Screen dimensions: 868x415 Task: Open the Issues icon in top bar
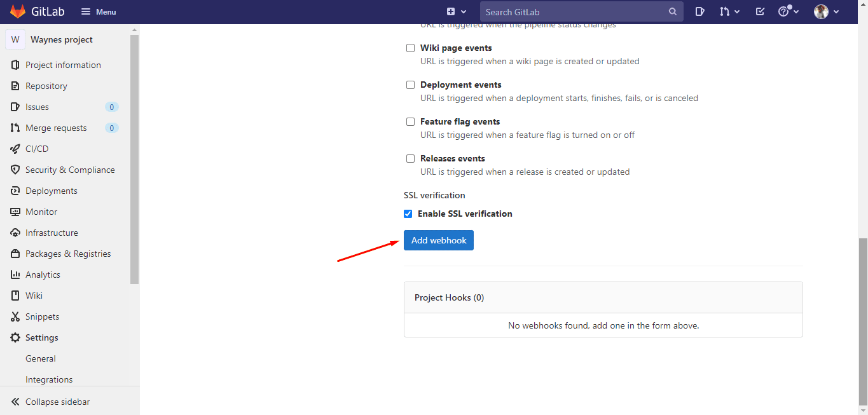point(699,11)
